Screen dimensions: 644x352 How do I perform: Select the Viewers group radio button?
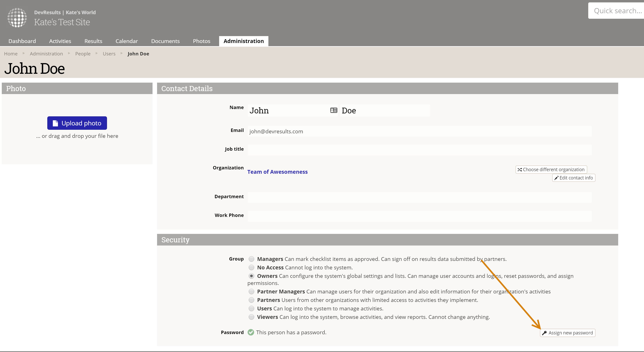pyautogui.click(x=251, y=317)
